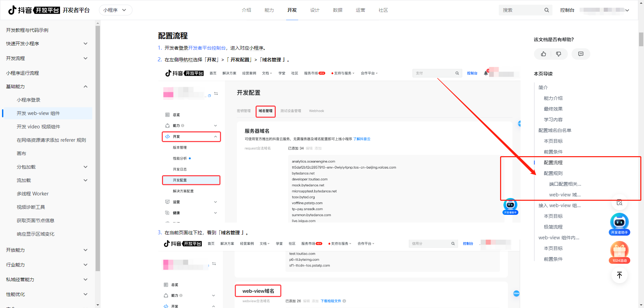Switch to the 设计 tab
644x308 pixels.
pos(315,10)
